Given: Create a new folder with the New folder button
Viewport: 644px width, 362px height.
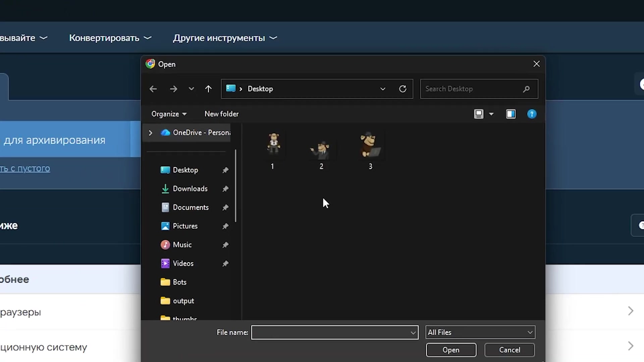Looking at the screenshot, I should coord(222,114).
